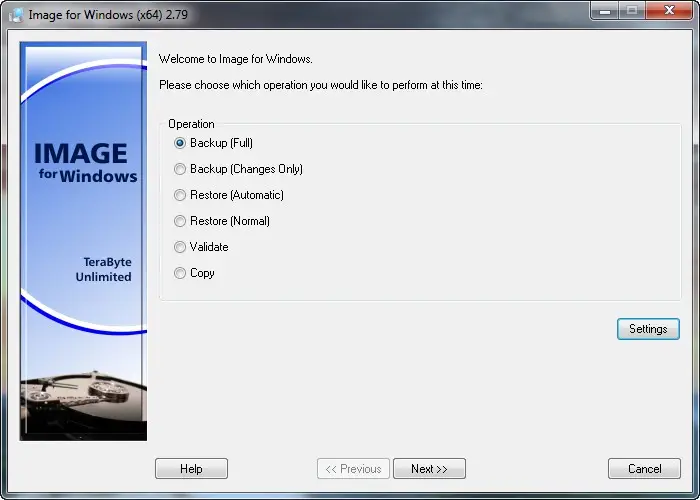700x500 pixels.
Task: Click the Image for Windows banner image
Action: point(83,241)
